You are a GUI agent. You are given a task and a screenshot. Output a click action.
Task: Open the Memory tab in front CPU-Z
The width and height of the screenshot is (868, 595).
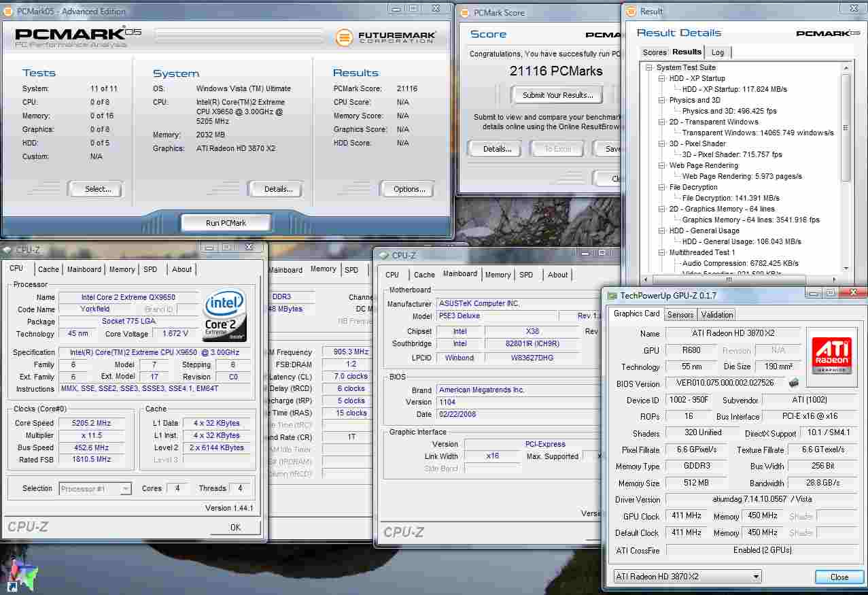[x=122, y=269]
